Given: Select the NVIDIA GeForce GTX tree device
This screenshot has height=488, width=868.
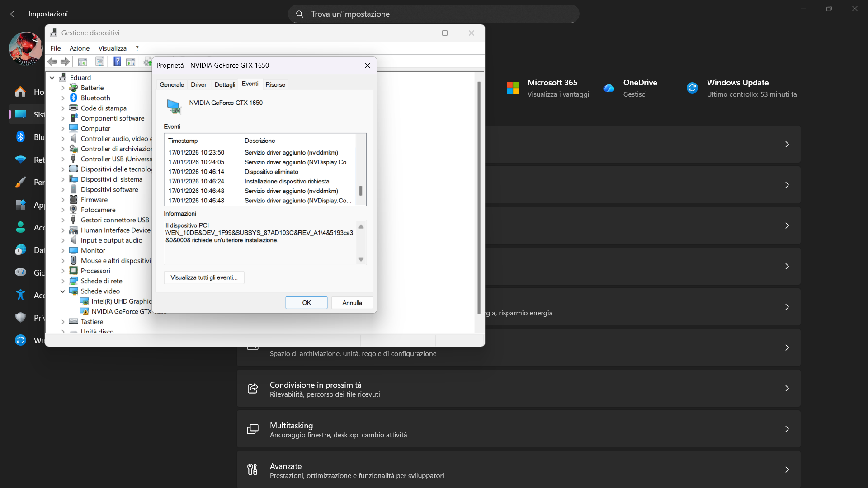Looking at the screenshot, I should click(121, 311).
